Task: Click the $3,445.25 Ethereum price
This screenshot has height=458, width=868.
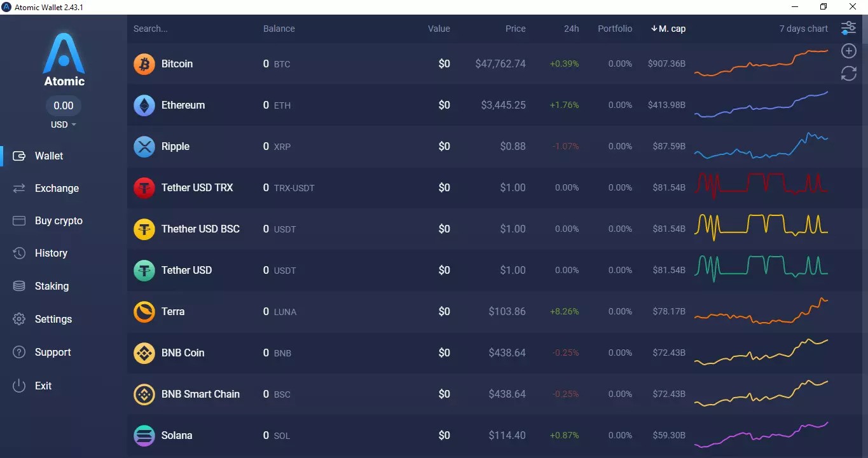Action: (504, 105)
